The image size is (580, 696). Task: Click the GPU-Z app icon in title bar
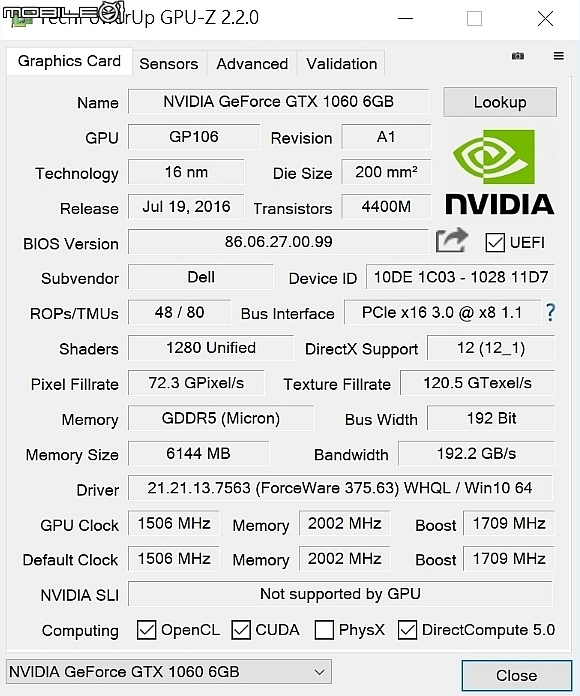21,19
